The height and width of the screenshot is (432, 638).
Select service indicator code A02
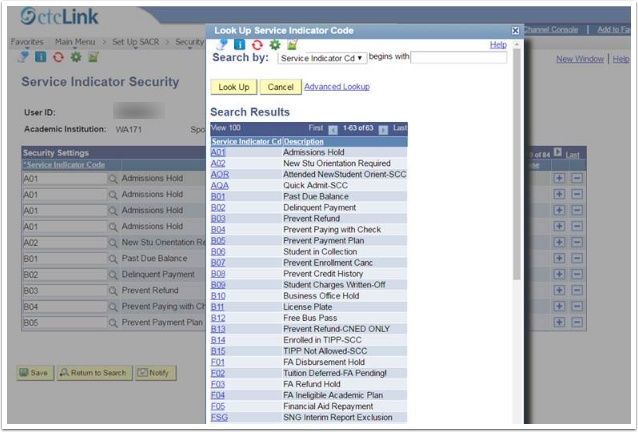click(218, 164)
